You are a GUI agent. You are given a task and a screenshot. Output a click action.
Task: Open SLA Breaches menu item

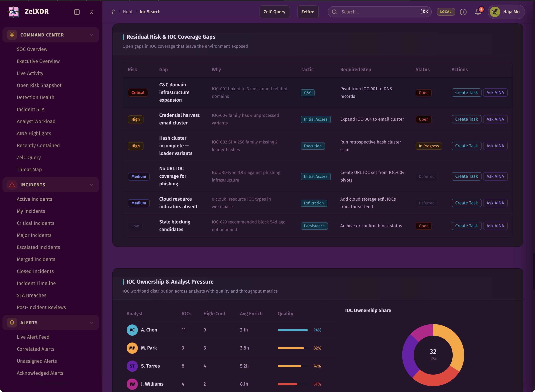coord(31,295)
